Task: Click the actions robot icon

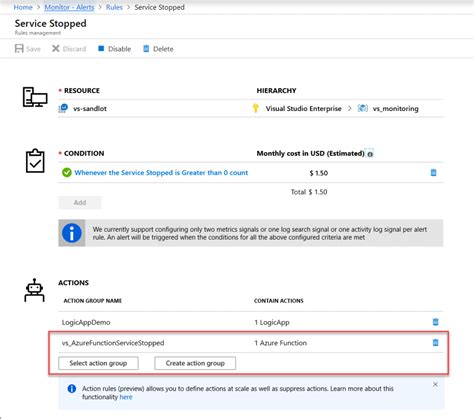Action: (x=34, y=290)
